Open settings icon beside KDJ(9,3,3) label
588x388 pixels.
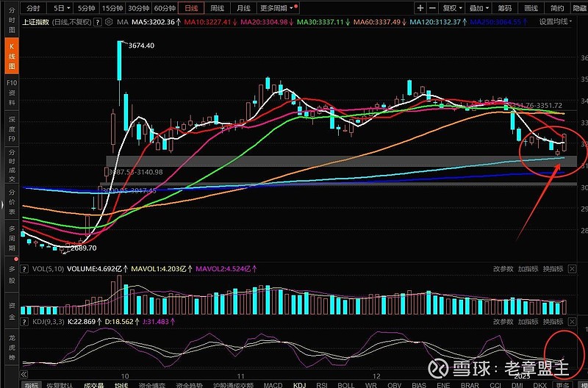[x=26, y=322]
